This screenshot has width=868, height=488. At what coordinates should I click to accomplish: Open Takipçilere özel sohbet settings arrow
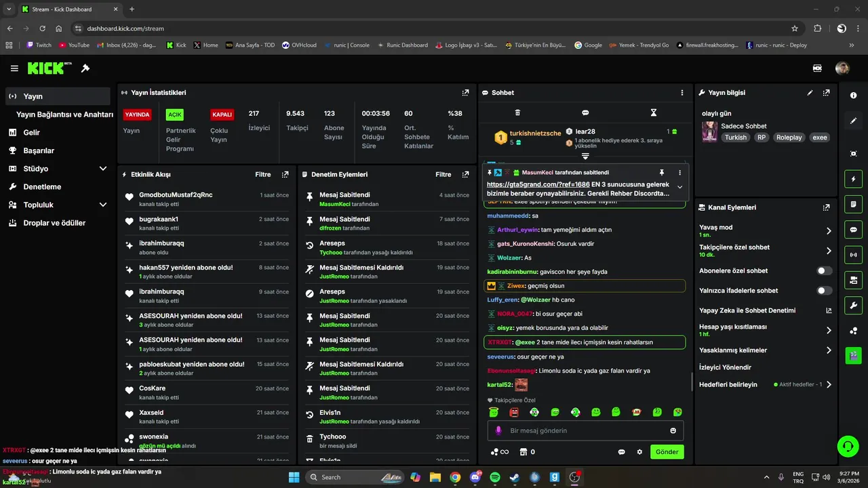(x=829, y=251)
